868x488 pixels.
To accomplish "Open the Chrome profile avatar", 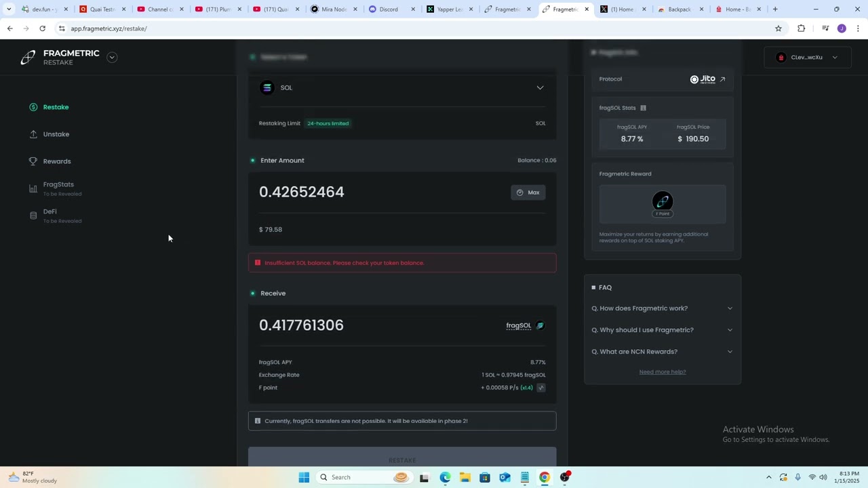I will [842, 28].
